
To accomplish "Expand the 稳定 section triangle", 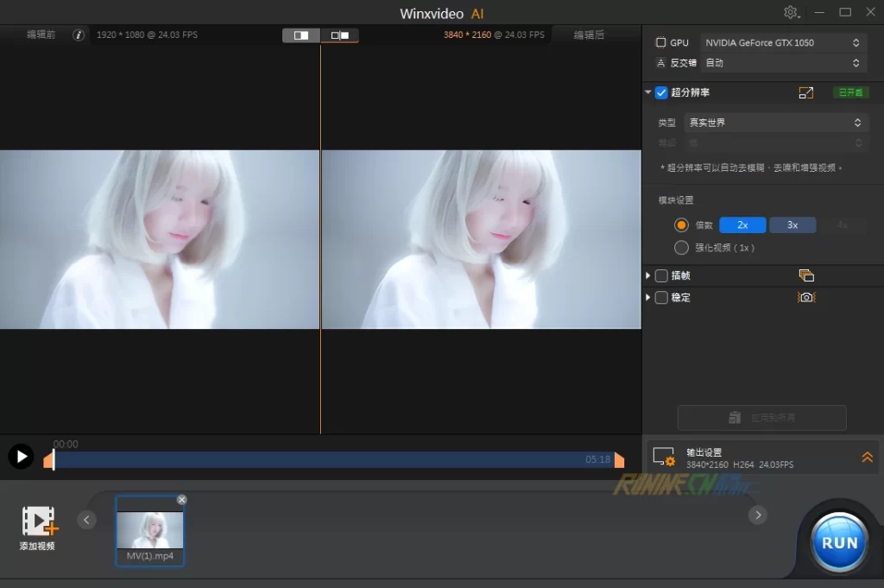I will tap(648, 297).
